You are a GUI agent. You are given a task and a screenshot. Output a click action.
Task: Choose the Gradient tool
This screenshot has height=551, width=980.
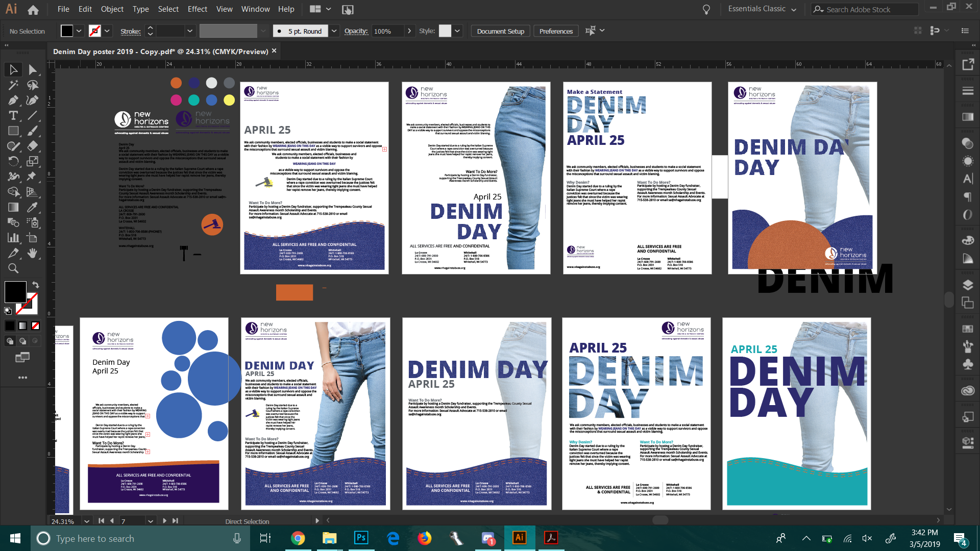click(13, 207)
